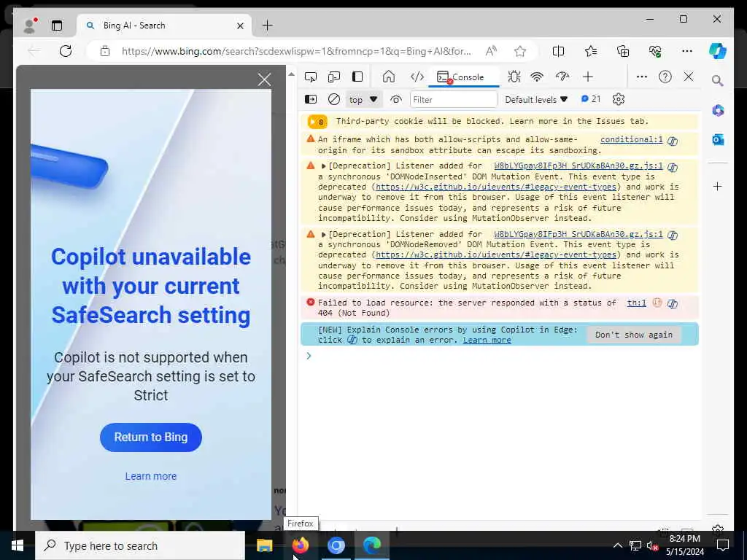Select the Bing AI - Search tab
This screenshot has height=560, width=747.
coord(164,26)
